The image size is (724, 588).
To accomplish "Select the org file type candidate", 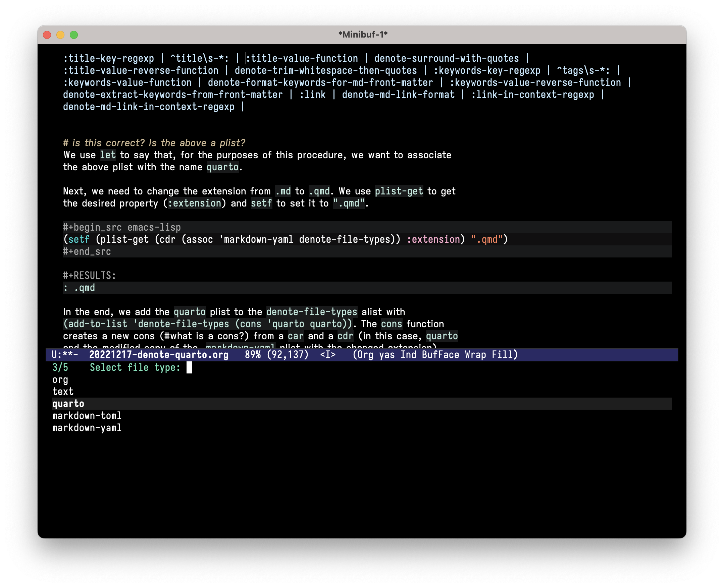I will pyautogui.click(x=60, y=380).
